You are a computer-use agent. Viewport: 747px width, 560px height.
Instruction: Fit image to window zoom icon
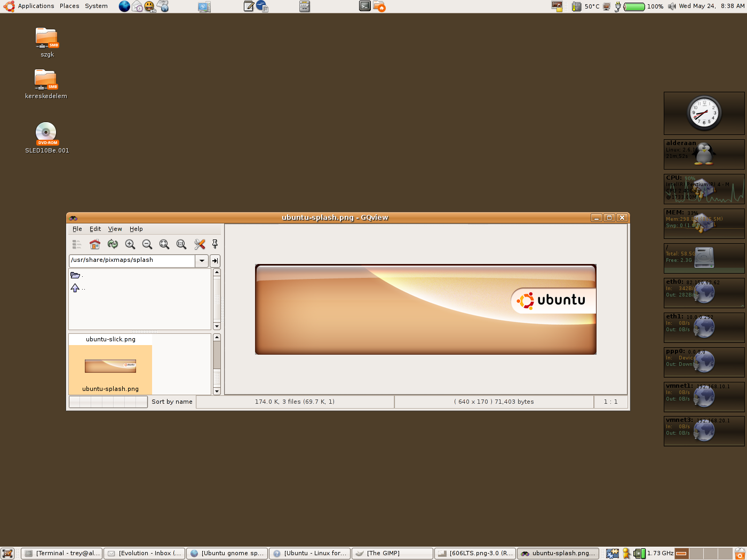coord(164,244)
